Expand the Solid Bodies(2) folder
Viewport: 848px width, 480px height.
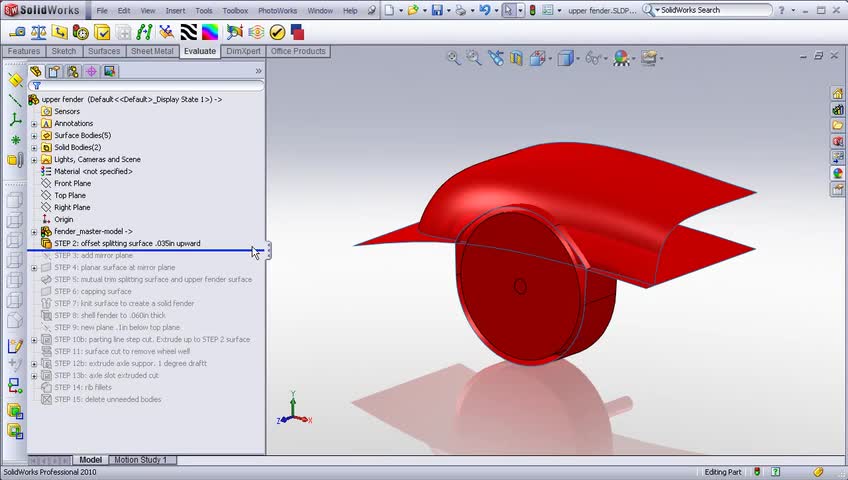pyautogui.click(x=34, y=148)
